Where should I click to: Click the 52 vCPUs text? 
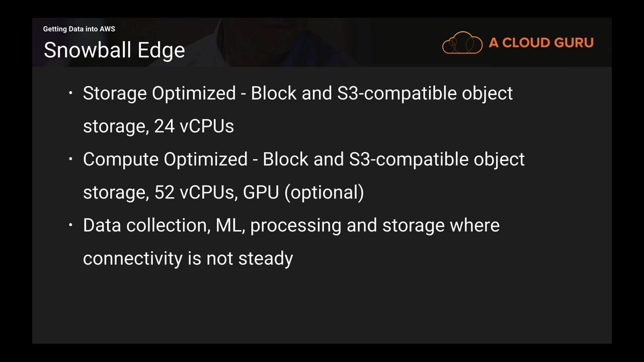(194, 192)
